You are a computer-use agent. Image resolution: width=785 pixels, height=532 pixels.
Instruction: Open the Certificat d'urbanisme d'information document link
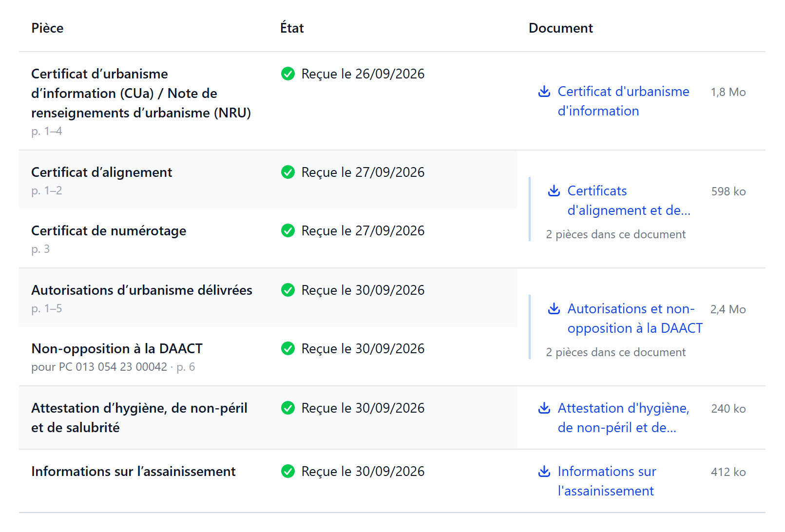click(x=623, y=101)
